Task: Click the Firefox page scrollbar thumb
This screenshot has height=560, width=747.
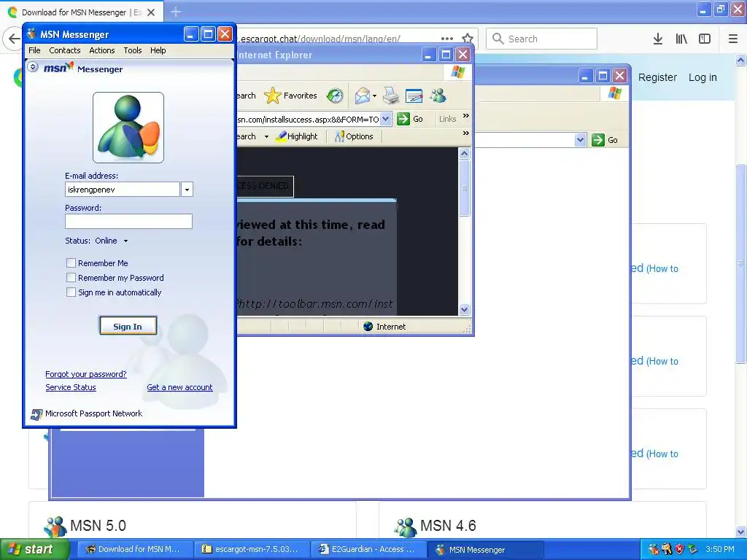Action: tap(741, 263)
